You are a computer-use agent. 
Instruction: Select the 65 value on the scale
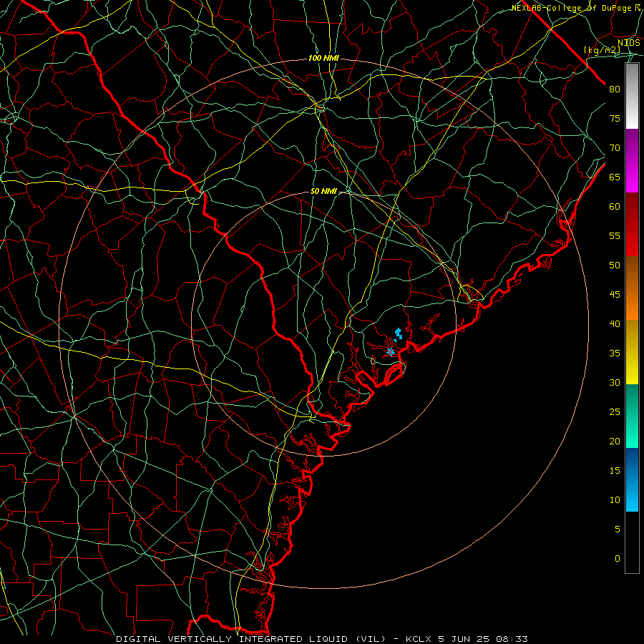pos(615,177)
